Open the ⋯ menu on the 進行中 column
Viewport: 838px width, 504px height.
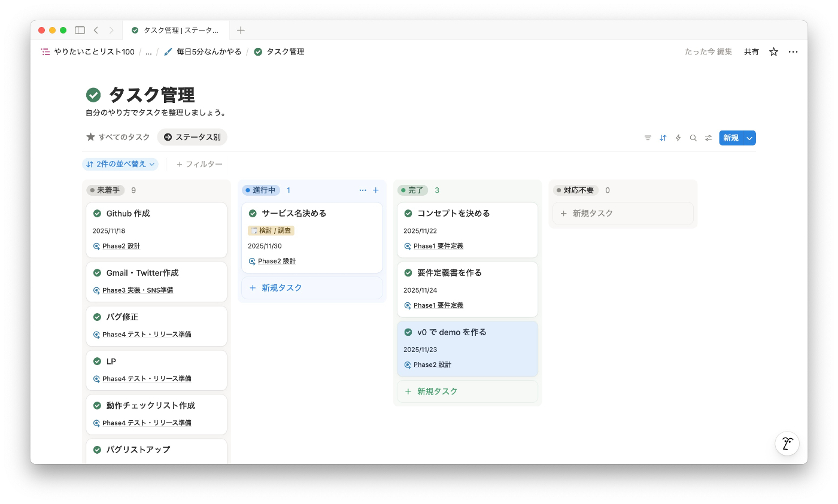point(363,190)
